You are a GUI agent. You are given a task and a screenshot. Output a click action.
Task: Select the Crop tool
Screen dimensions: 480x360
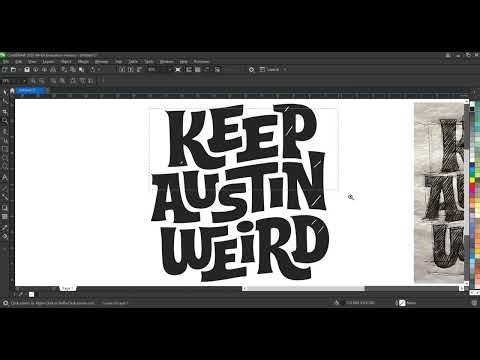tap(5, 111)
